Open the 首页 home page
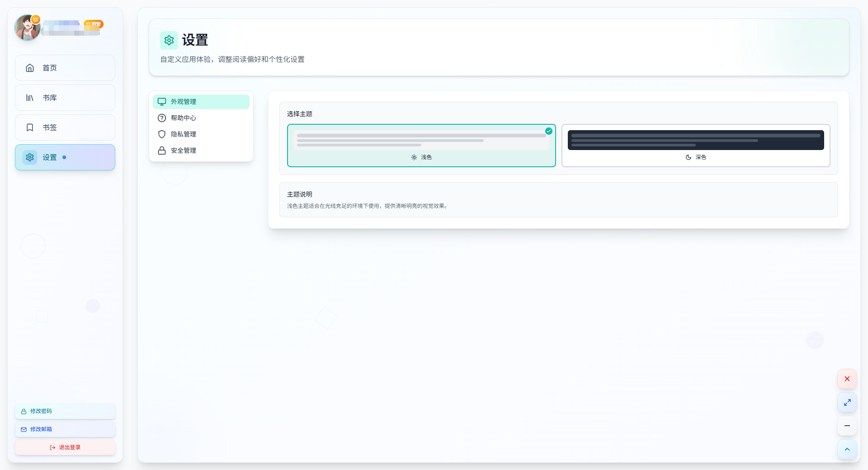 tap(65, 68)
